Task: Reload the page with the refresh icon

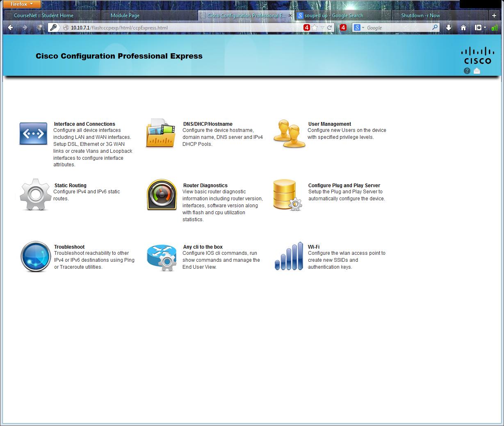Action: [329, 27]
